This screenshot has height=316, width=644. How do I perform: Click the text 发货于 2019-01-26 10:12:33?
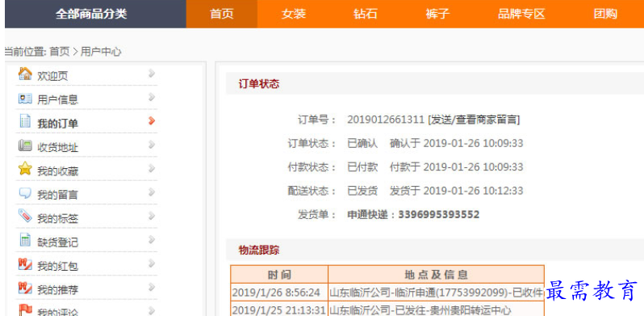456,191
